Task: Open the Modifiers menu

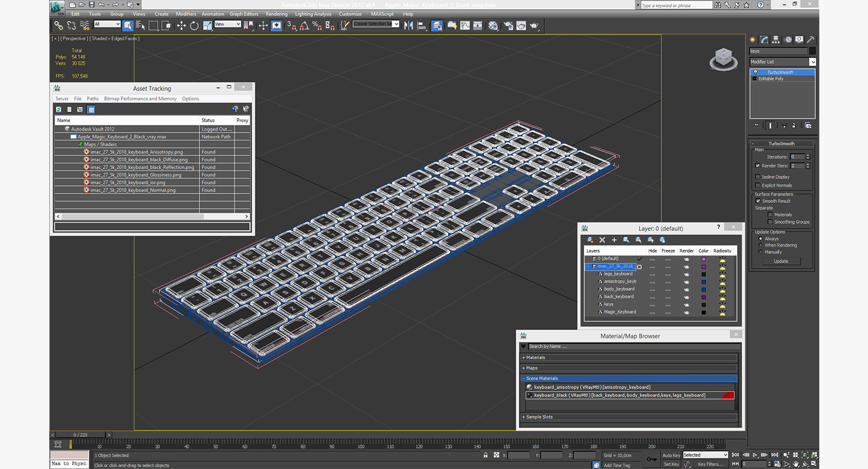Action: (x=186, y=14)
